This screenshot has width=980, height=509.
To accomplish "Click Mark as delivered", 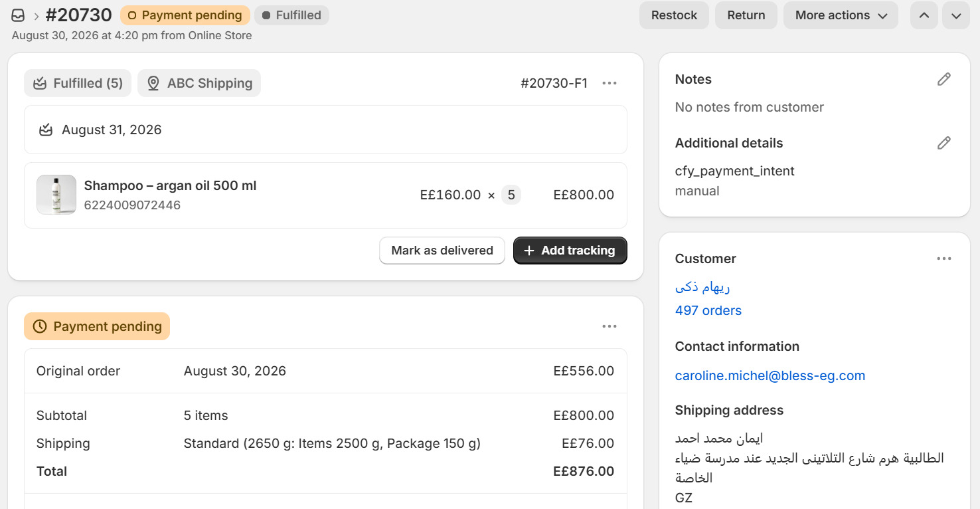I will [x=442, y=251].
